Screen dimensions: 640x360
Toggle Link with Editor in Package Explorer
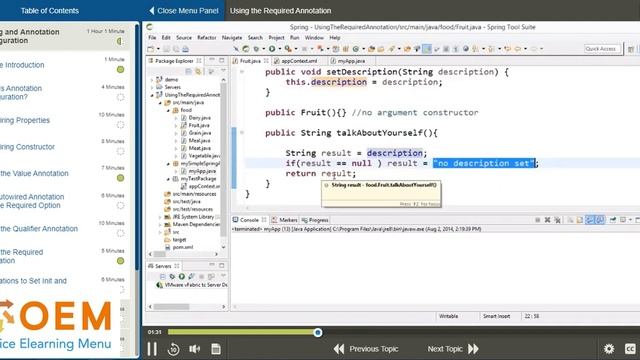coord(198,71)
